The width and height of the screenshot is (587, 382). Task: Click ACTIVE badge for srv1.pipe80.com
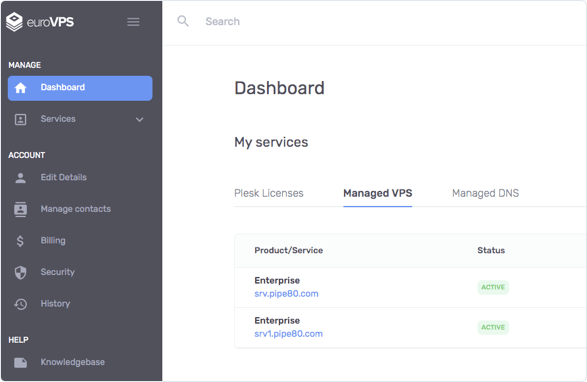click(x=493, y=327)
